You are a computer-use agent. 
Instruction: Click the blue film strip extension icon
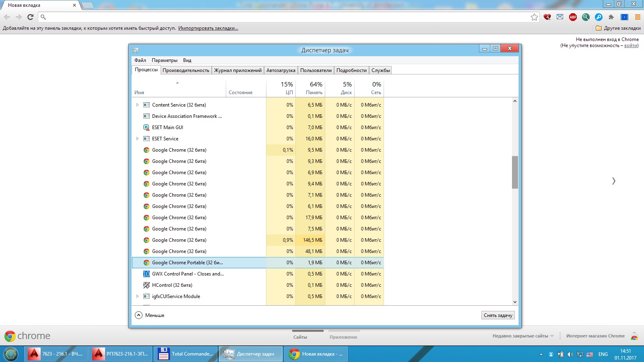click(x=624, y=17)
